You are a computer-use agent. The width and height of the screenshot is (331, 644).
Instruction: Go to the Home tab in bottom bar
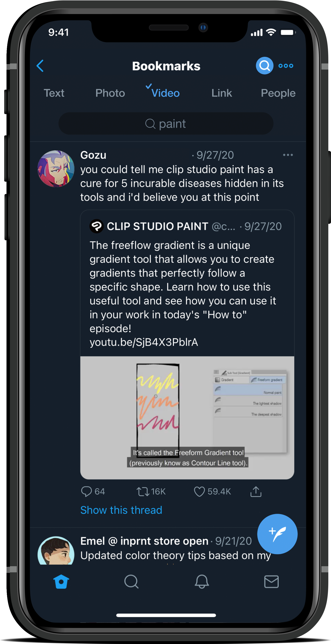[61, 582]
